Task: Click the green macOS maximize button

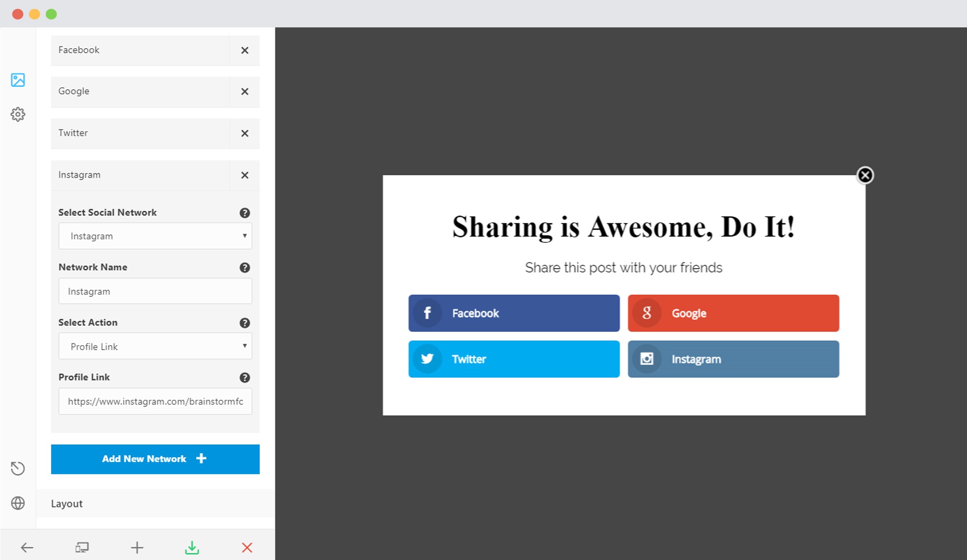Action: click(x=51, y=14)
